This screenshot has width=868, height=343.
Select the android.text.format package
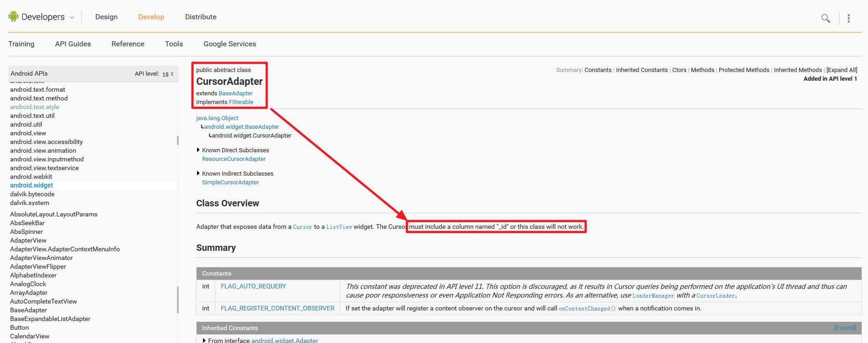38,89
